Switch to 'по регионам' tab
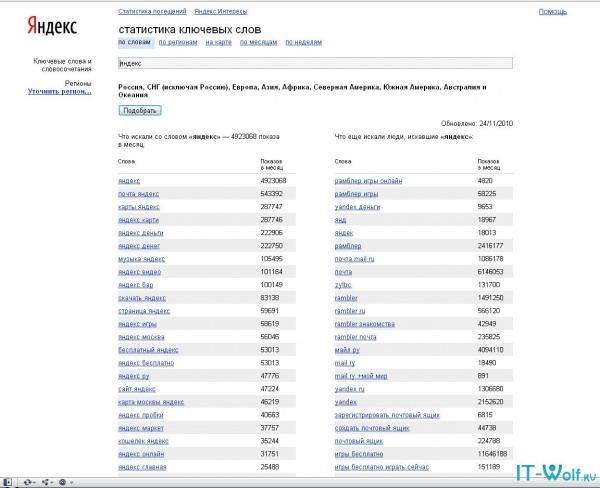Image resolution: width=600 pixels, height=488 pixels. pos(178,42)
